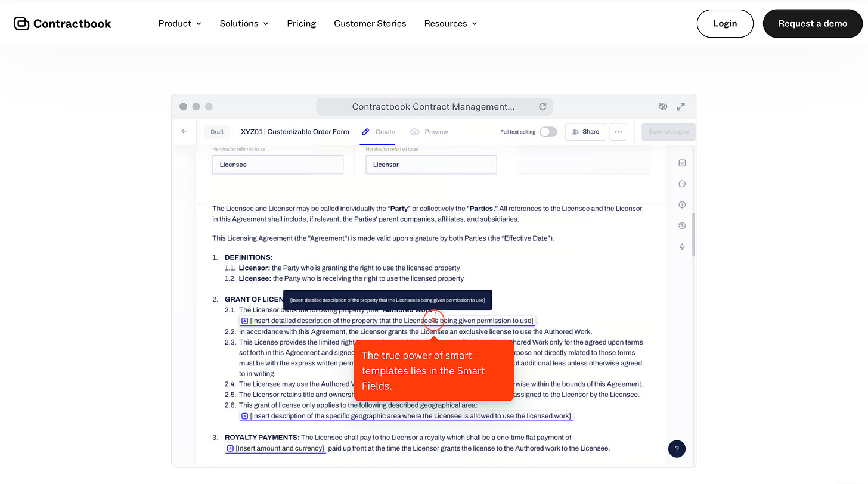This screenshot has width=868, height=484.
Task: Go to the Pricing page
Action: tap(302, 24)
